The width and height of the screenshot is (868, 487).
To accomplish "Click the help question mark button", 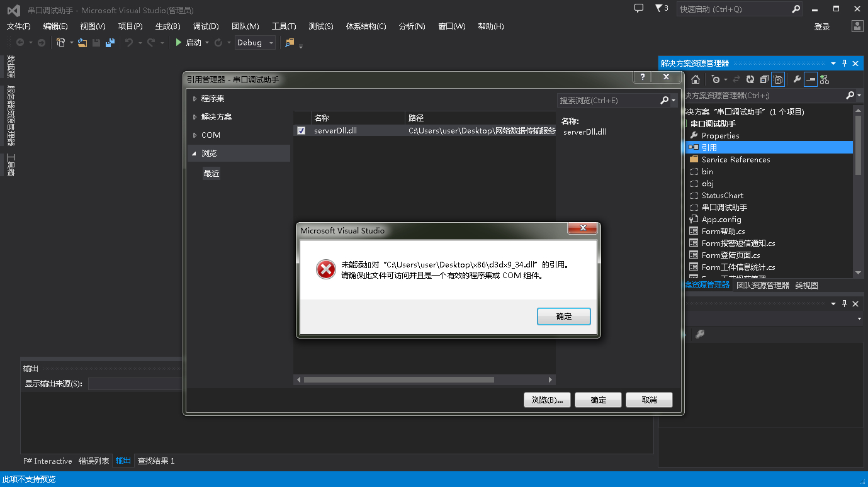I will [x=642, y=77].
